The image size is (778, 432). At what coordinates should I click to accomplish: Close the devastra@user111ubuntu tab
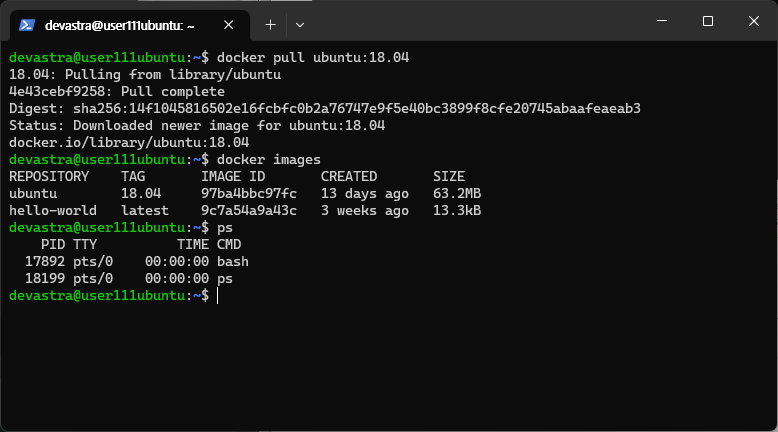[x=228, y=25]
